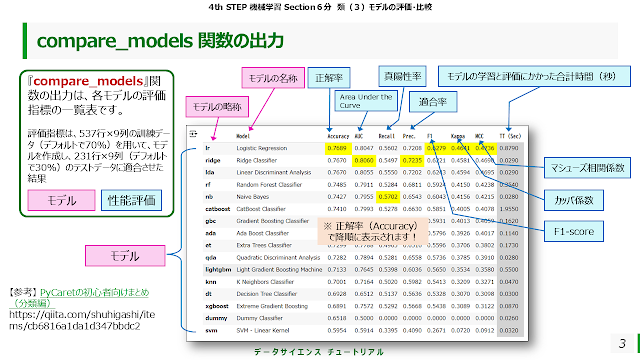Image resolution: width=640 pixels, height=360 pixels.
Task: Click the highlighted 0.7689 accuracy cell
Action: (x=337, y=148)
